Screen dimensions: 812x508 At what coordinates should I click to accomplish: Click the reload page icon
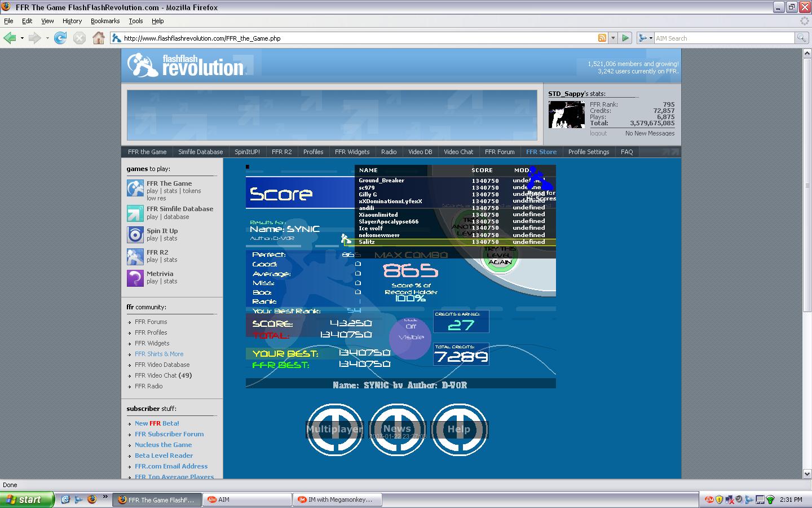point(60,38)
